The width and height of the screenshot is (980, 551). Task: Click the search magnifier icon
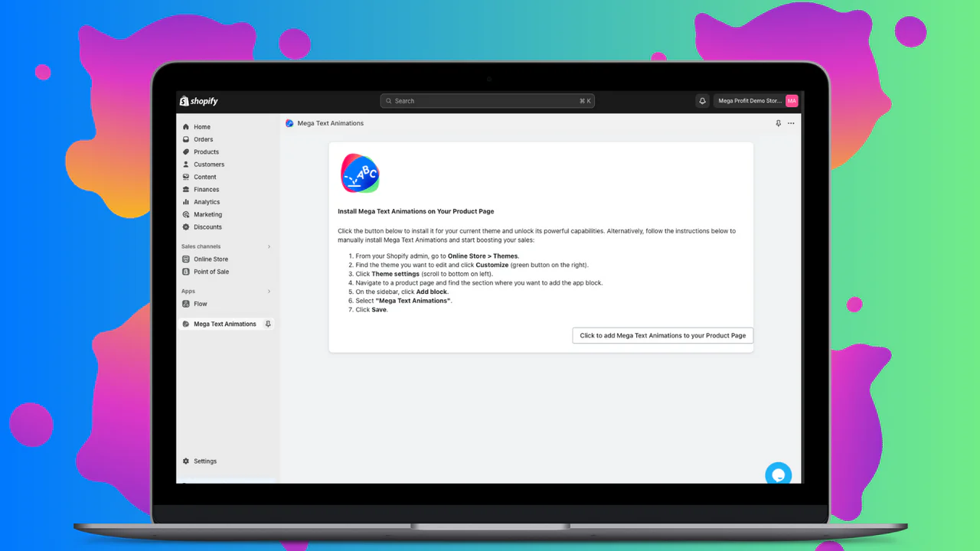click(x=389, y=101)
